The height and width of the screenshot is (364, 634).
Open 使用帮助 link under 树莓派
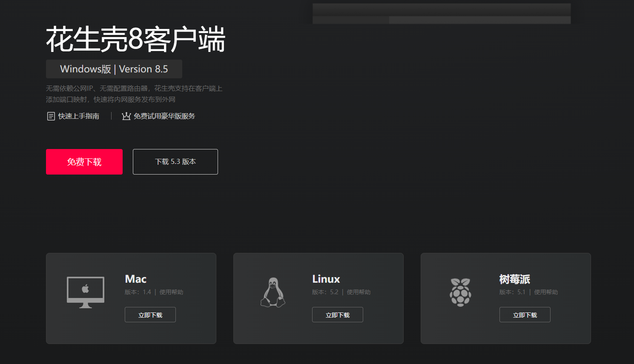(546, 292)
